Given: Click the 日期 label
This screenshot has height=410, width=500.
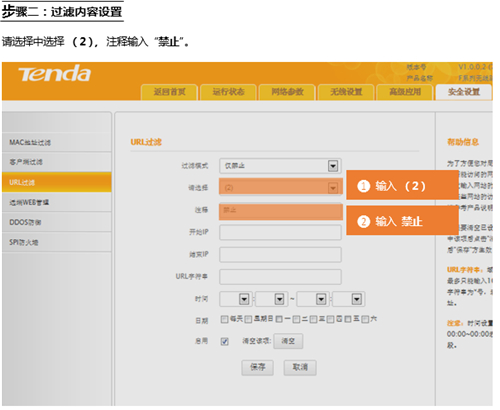Looking at the screenshot, I should tap(202, 321).
